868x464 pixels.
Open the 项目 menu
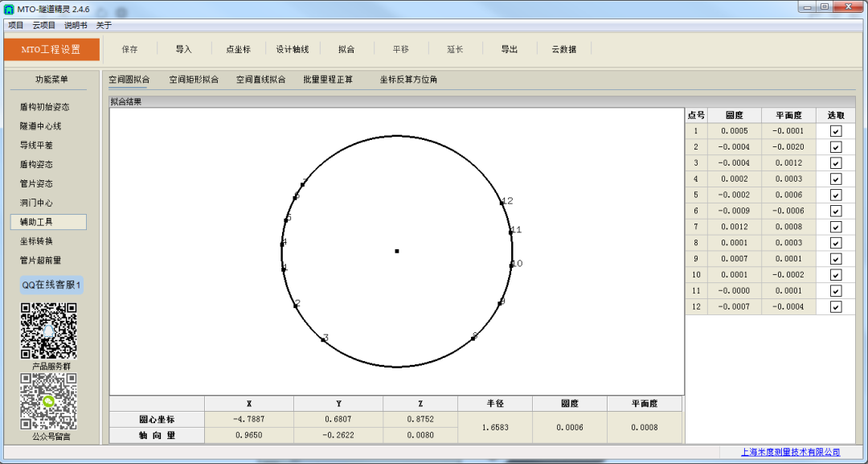point(15,25)
